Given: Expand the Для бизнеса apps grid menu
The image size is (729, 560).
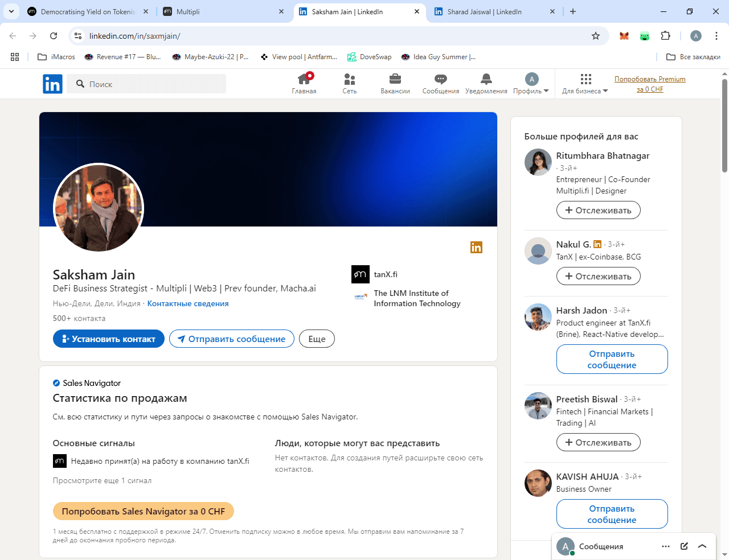Looking at the screenshot, I should coord(585,84).
